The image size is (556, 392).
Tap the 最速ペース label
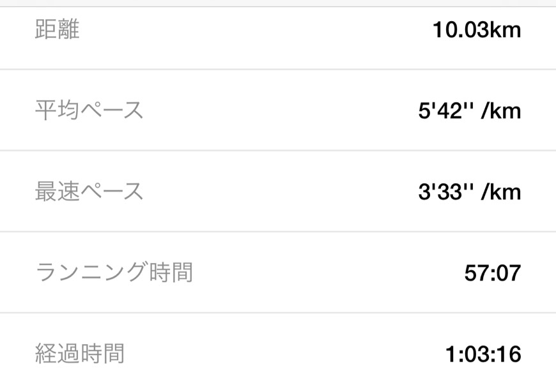pos(89,192)
